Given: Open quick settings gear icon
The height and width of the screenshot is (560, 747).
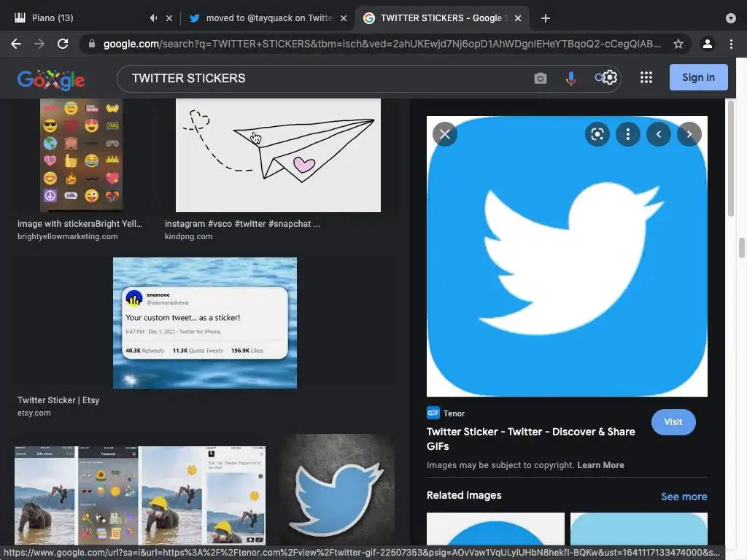Looking at the screenshot, I should coord(610,77).
